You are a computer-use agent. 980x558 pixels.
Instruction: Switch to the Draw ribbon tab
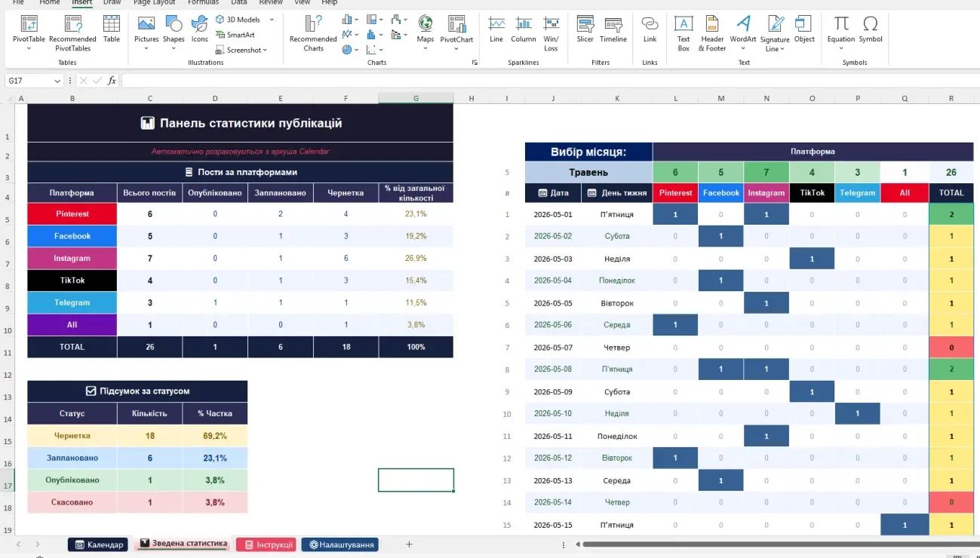112,2
